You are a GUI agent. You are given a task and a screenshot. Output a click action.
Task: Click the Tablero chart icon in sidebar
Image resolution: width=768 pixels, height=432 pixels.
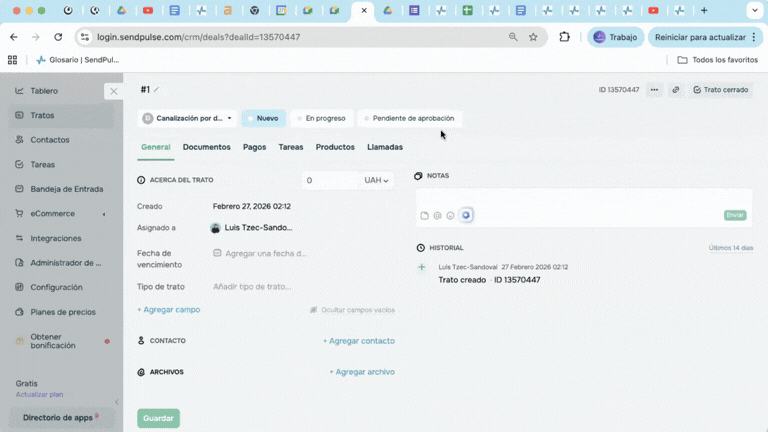pos(19,91)
